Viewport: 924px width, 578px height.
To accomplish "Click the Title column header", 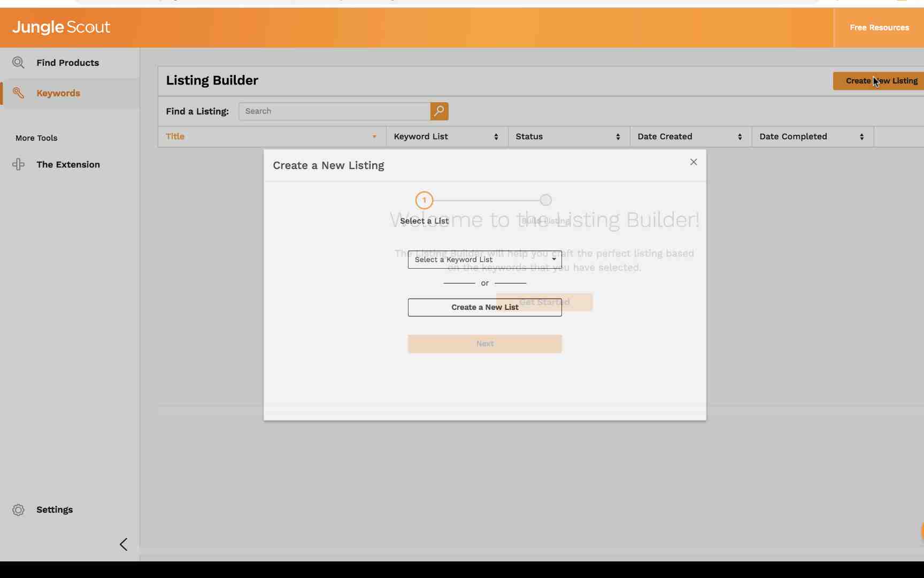I will click(272, 137).
